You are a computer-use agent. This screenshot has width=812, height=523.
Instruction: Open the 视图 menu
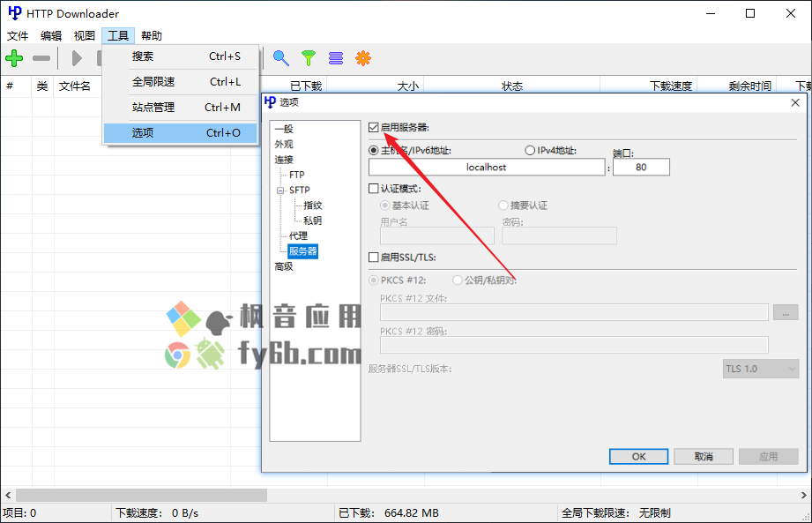point(85,36)
